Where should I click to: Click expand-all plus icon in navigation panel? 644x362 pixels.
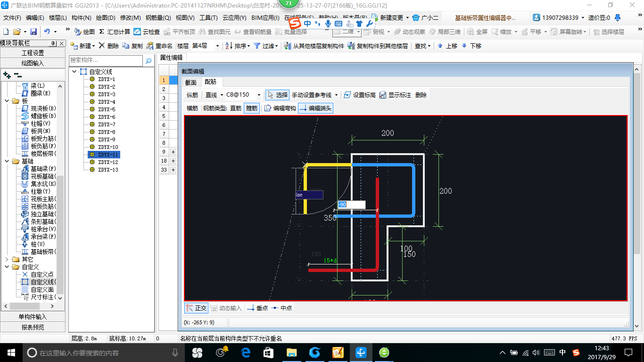7,74
